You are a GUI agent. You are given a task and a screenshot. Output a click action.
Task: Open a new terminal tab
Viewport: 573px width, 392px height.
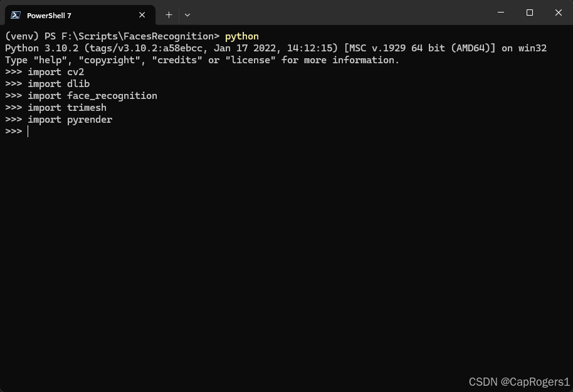[x=169, y=15]
